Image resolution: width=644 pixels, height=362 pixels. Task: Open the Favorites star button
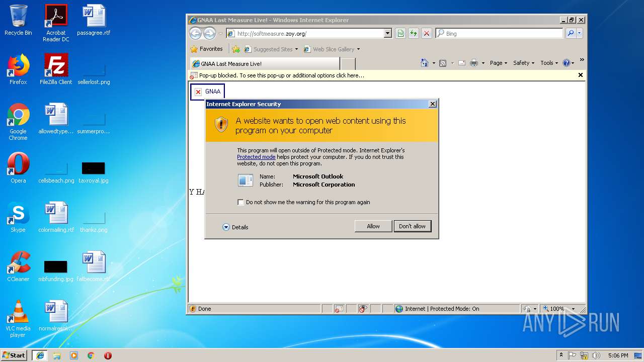click(x=207, y=49)
